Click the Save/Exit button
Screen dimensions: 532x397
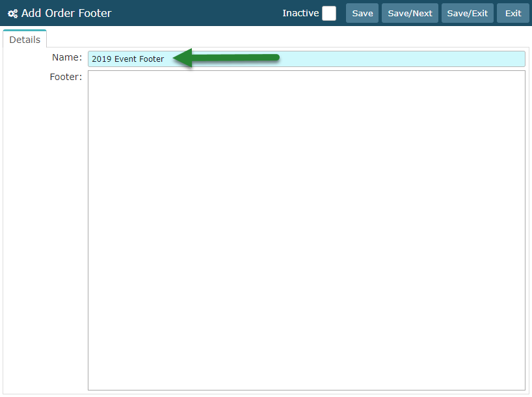(x=467, y=13)
